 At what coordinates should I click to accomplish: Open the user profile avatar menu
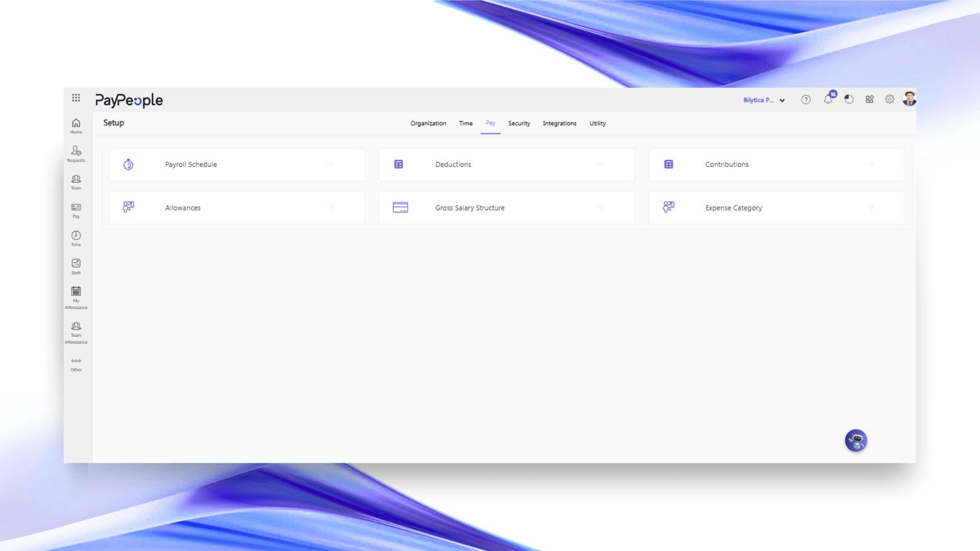click(x=909, y=99)
